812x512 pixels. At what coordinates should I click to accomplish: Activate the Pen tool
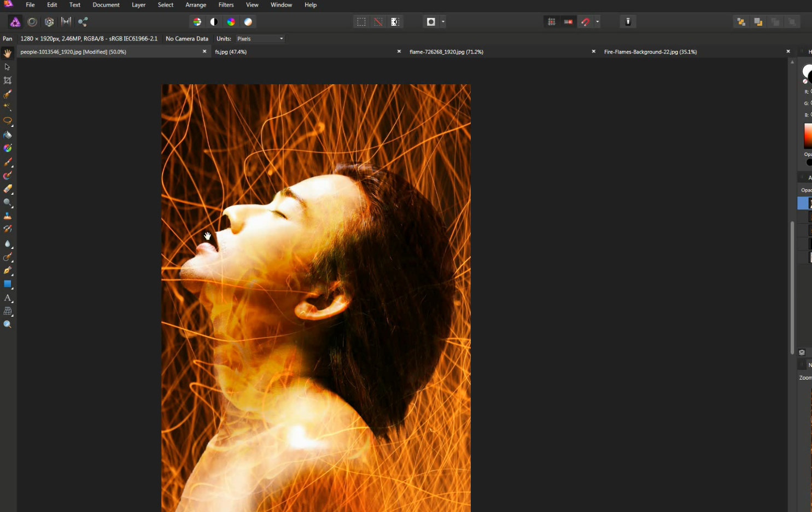[x=8, y=270]
